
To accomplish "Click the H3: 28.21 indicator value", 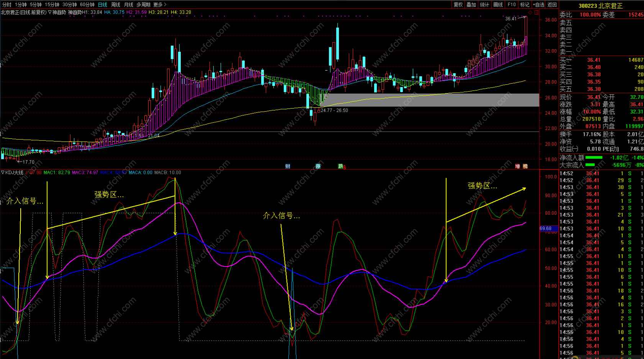I will 159,12.
